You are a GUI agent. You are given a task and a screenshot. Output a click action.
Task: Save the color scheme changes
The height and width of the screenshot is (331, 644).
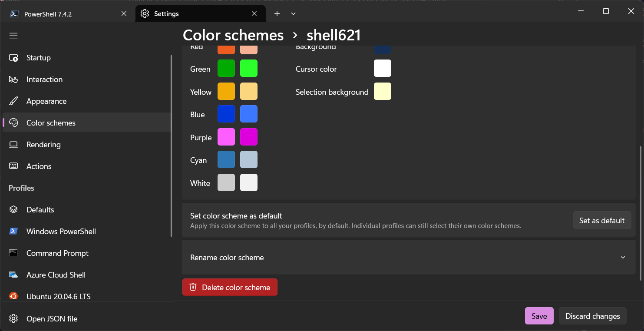click(539, 316)
